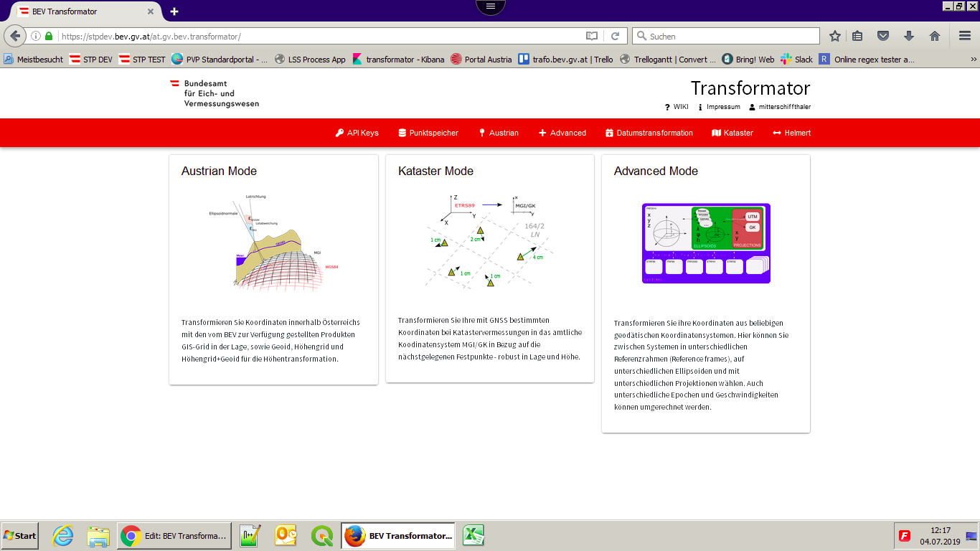
Task: Open the Trellogantt bookmark
Action: click(668, 60)
